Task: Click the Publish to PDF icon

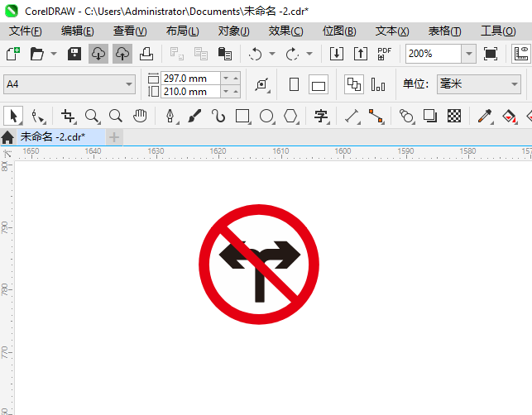Action: pos(385,54)
